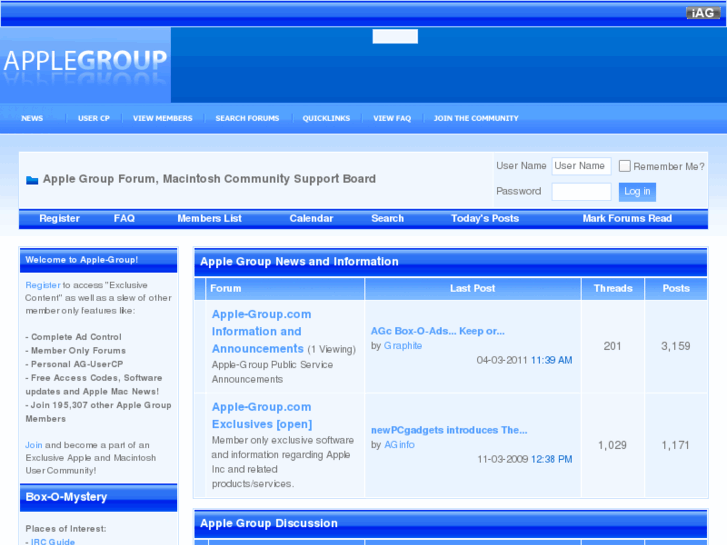Viewport: 727px width, 545px height.
Task: Click the 12:38 PM timestamp
Action: (x=551, y=459)
